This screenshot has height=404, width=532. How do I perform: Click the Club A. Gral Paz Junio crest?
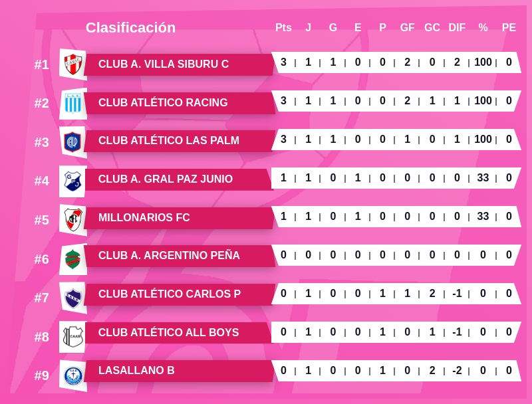[x=72, y=180]
